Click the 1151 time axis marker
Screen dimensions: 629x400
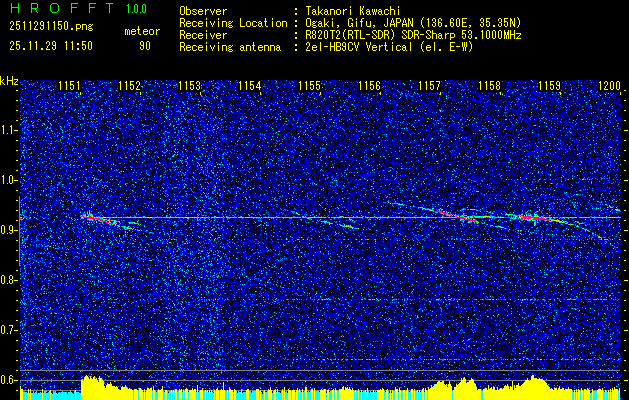coord(69,86)
